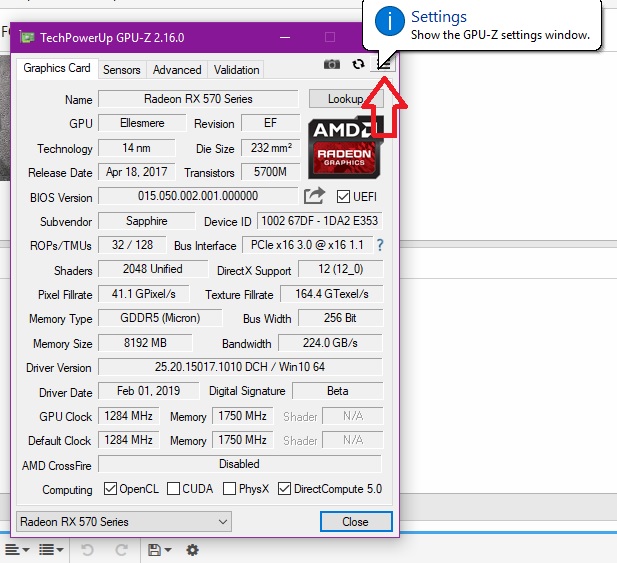Open the Validation tab
The width and height of the screenshot is (617, 563).
pos(236,70)
